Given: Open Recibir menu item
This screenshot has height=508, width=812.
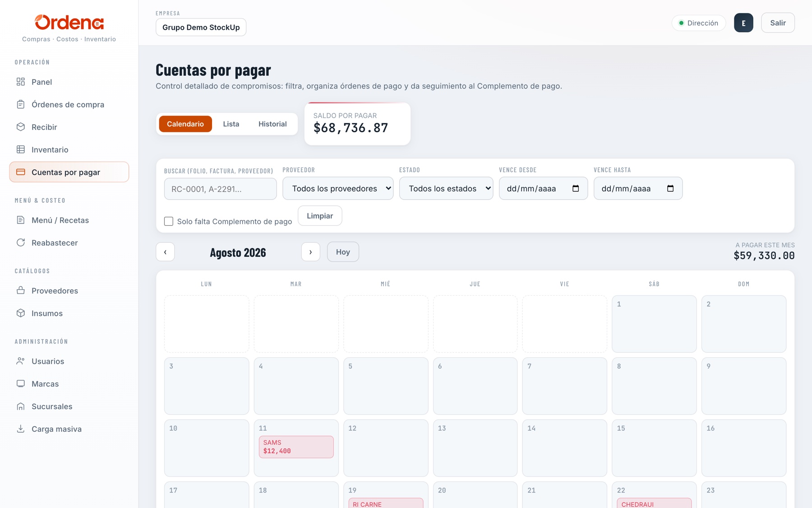Looking at the screenshot, I should click(x=69, y=127).
